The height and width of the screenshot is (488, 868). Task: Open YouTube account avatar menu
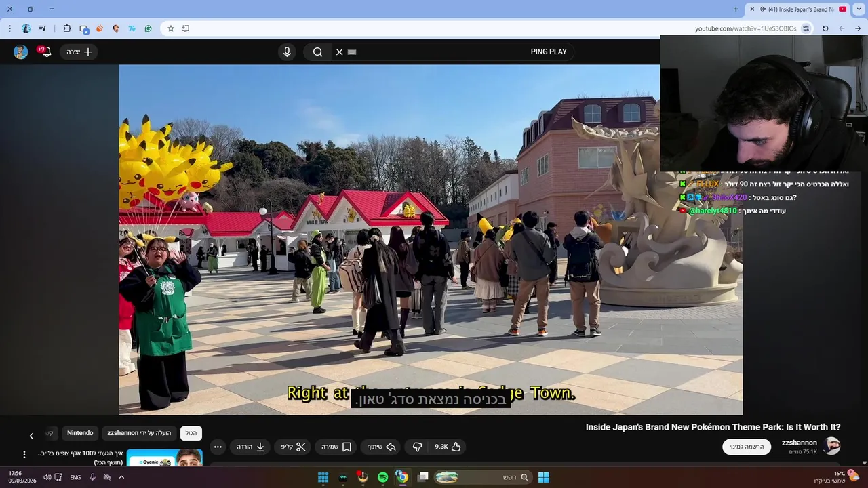21,52
